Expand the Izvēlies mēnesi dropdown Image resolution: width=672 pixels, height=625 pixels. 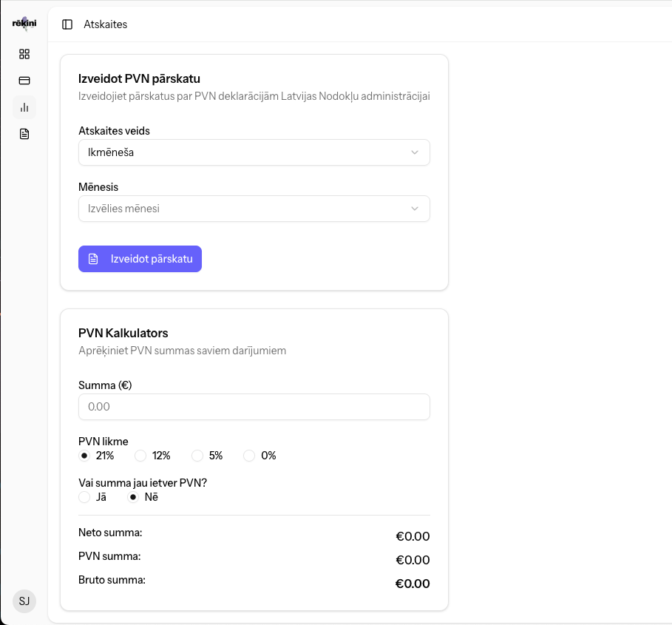tap(254, 209)
